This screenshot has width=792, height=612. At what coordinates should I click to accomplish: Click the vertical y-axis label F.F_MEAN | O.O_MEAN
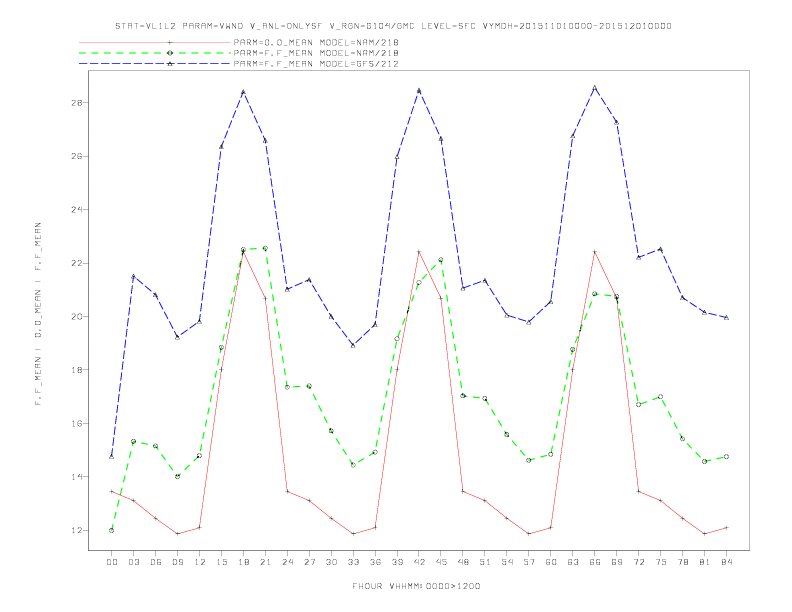coord(38,314)
